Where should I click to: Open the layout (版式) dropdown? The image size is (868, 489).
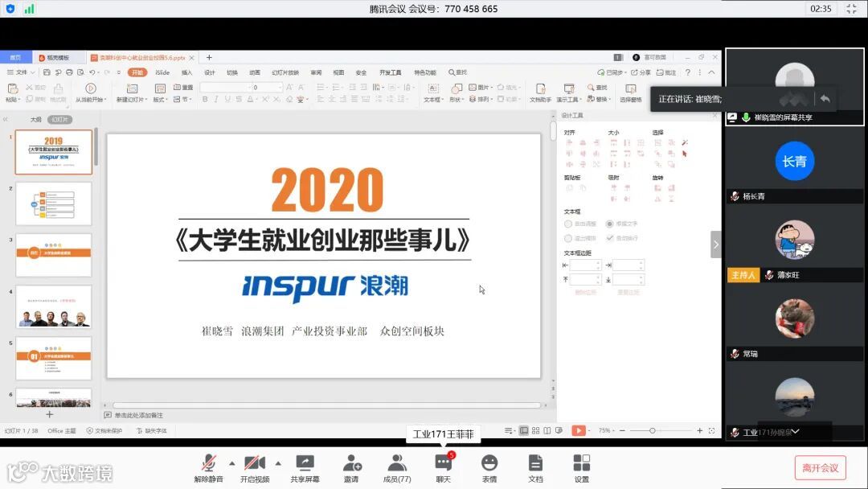tap(160, 92)
